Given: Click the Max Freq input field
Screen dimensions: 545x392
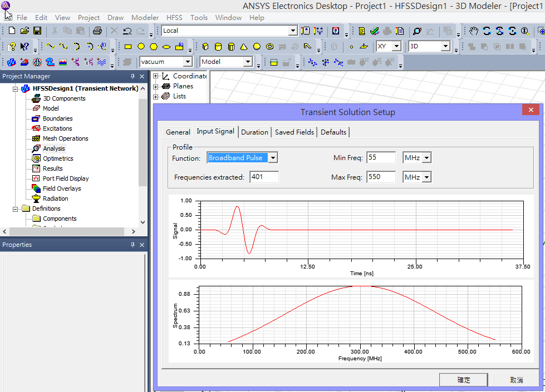Looking at the screenshot, I should coord(381,177).
